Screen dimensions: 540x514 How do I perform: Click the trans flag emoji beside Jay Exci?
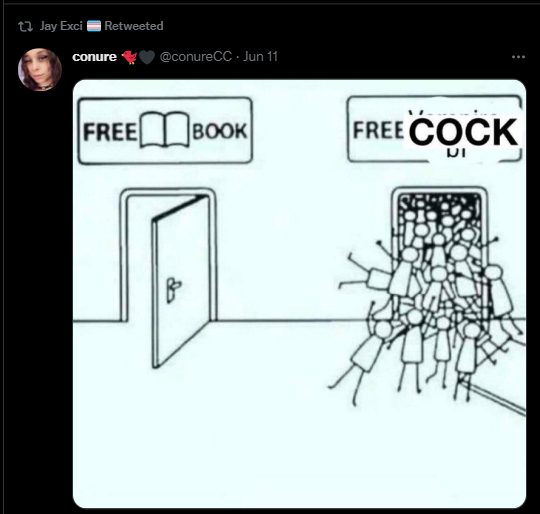click(x=94, y=26)
